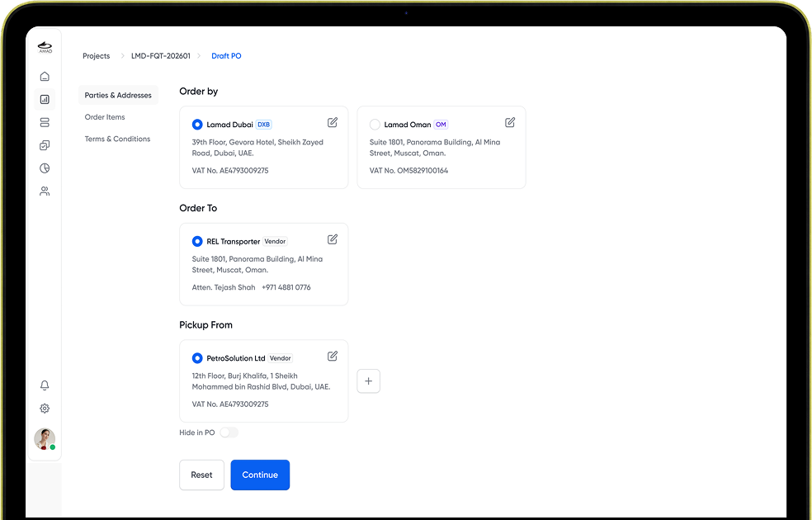
Task: Open the stacked storage sidebar icon
Action: pyautogui.click(x=45, y=123)
